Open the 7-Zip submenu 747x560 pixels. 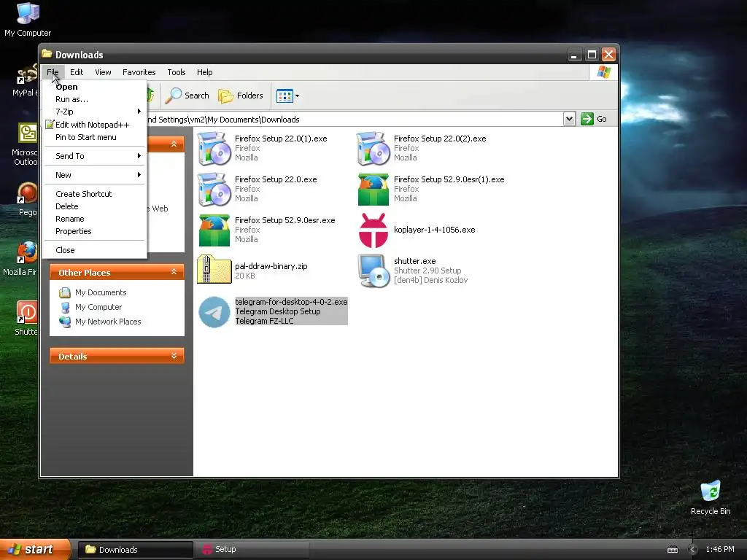94,112
